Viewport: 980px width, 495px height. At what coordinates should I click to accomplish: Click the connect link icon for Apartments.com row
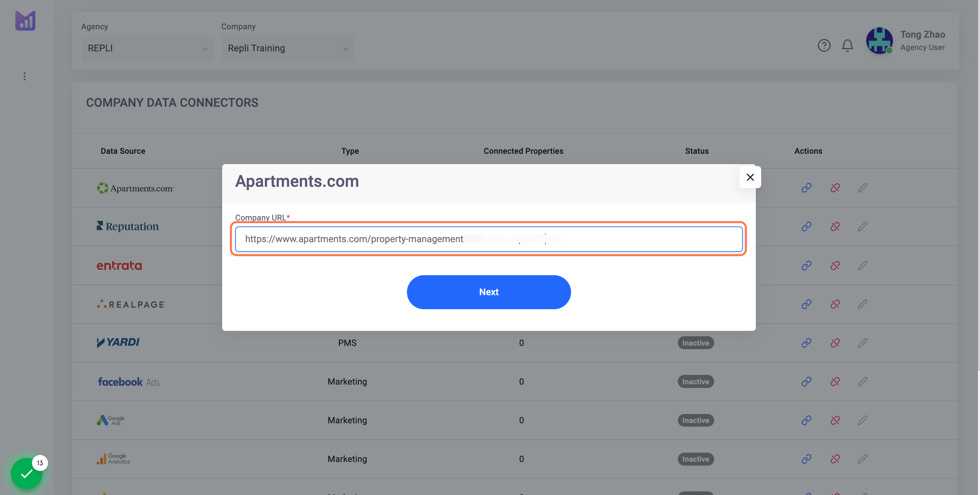coord(806,188)
